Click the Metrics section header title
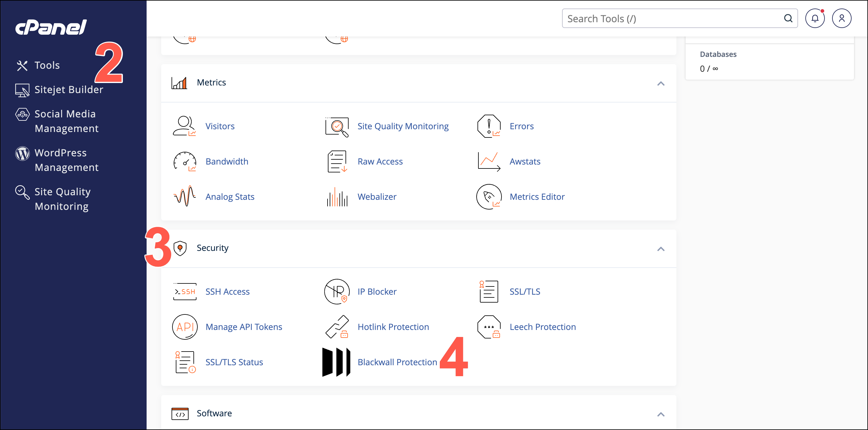 pyautogui.click(x=211, y=82)
